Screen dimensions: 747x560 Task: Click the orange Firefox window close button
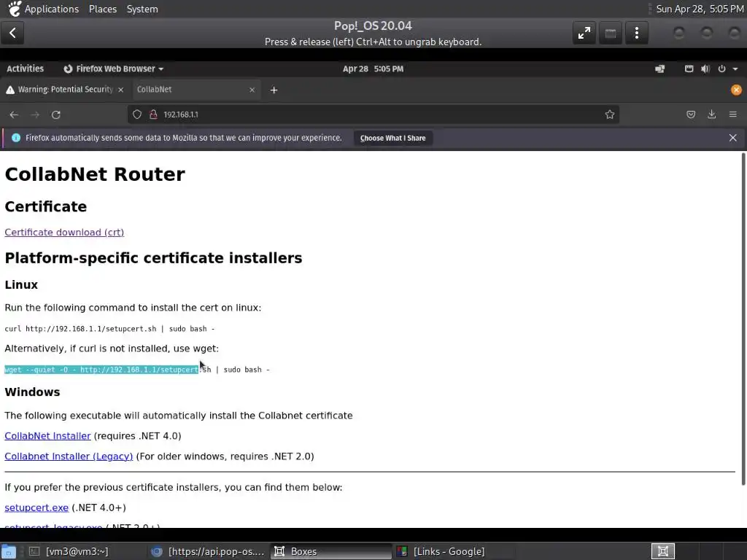tap(736, 90)
